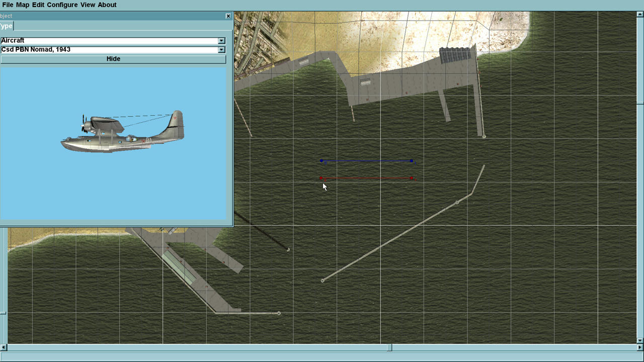644x362 pixels.
Task: Close the Object panel
Action: (x=228, y=16)
